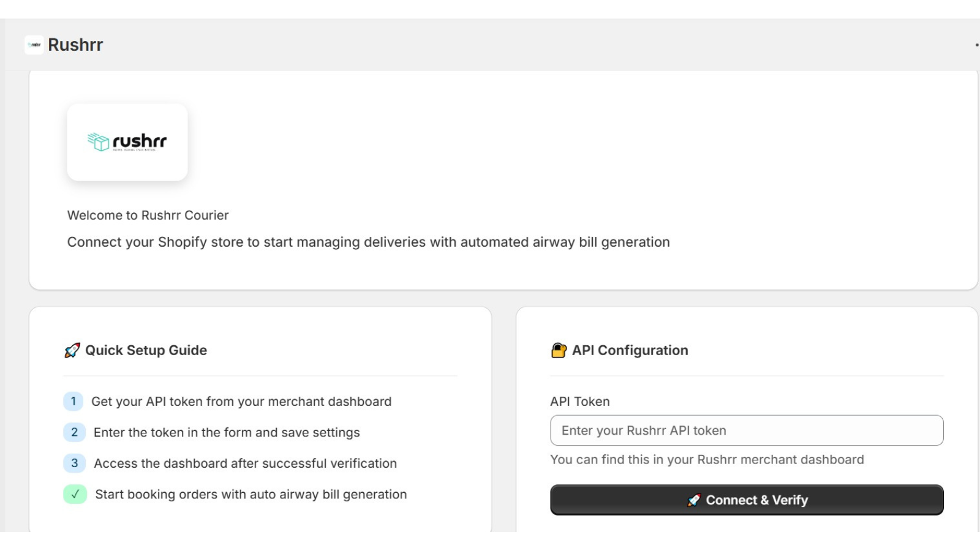Viewport: 980px width, 551px height.
Task: Open the more options dots at top right
Action: coord(976,45)
